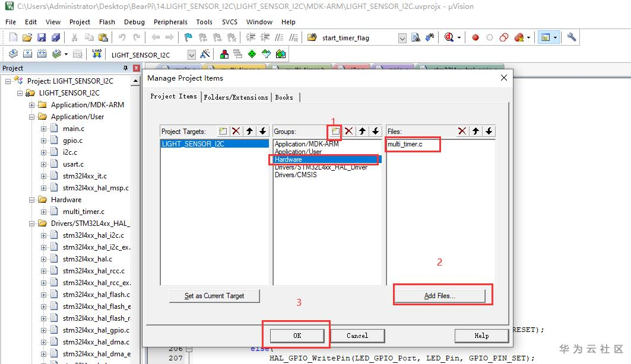Click the Manage Project Items icon in toolbar

coord(224,53)
